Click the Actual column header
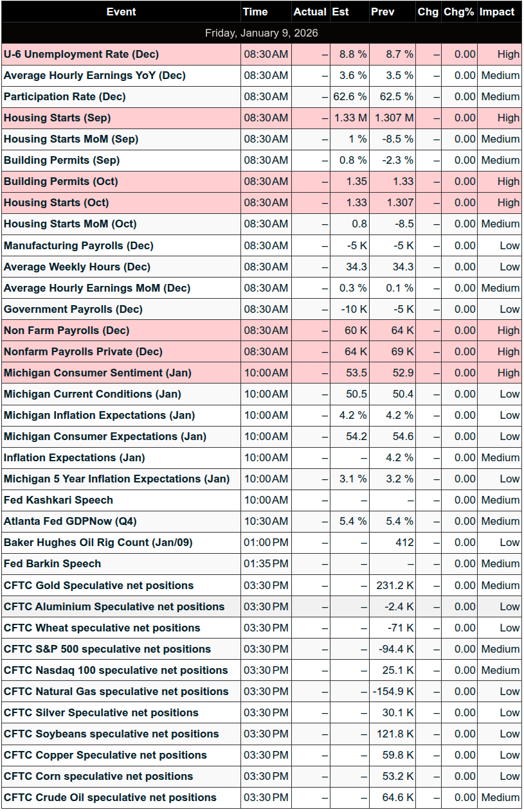Viewport: 524px width, 812px height. pos(310,12)
